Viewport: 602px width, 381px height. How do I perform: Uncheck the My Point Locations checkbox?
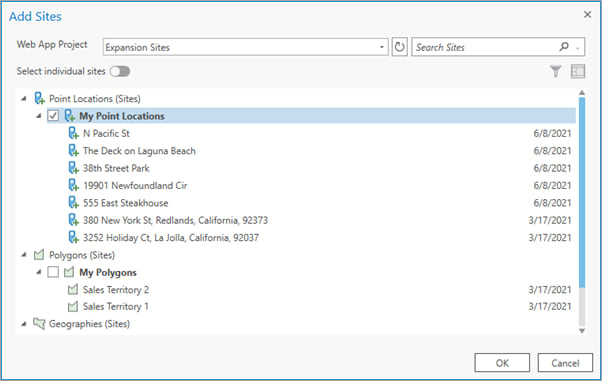point(53,116)
